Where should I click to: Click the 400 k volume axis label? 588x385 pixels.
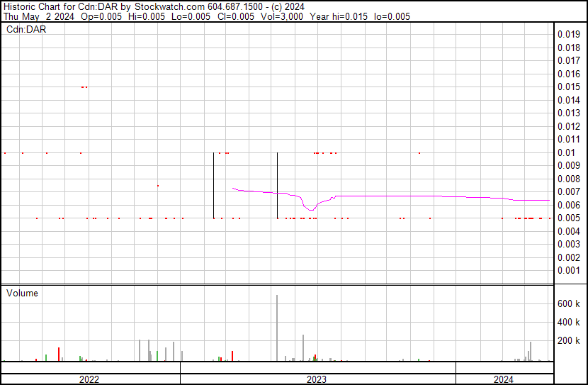pyautogui.click(x=569, y=323)
